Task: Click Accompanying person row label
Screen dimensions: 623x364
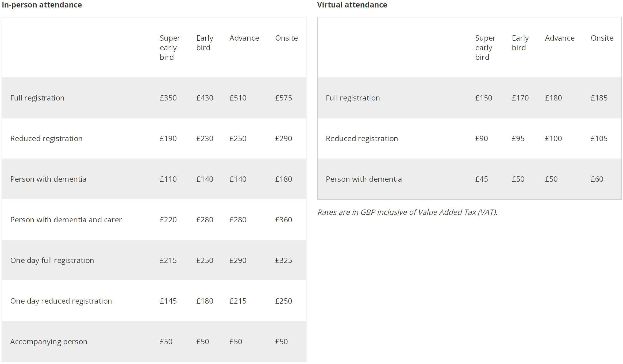Action: pyautogui.click(x=49, y=342)
